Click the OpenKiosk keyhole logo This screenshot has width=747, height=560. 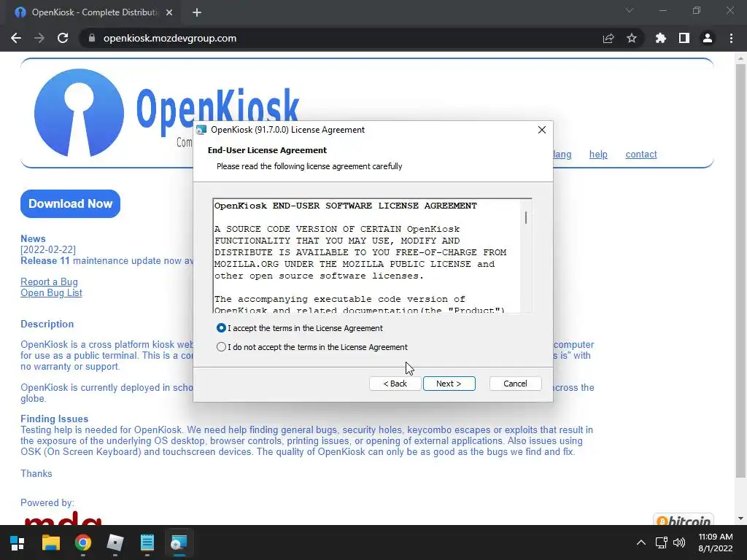[79, 113]
